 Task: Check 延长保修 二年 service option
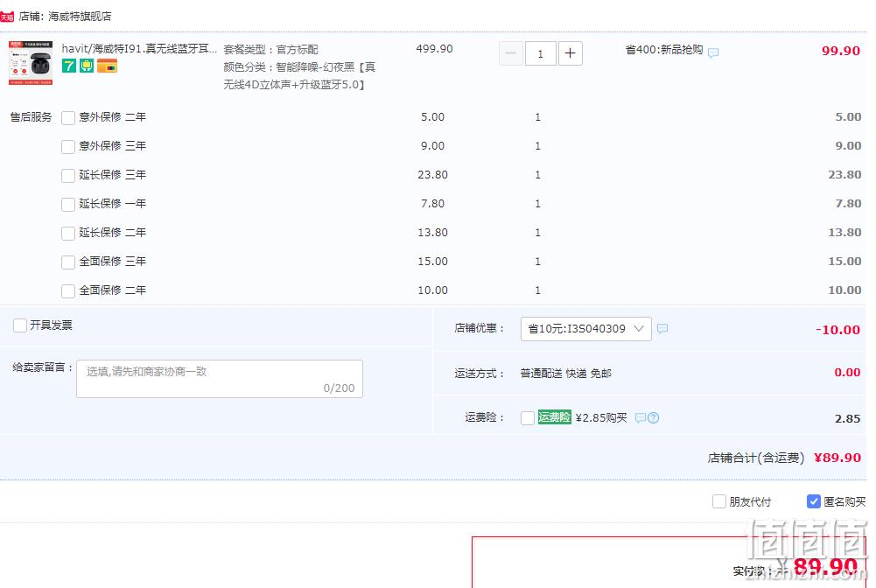tap(68, 234)
